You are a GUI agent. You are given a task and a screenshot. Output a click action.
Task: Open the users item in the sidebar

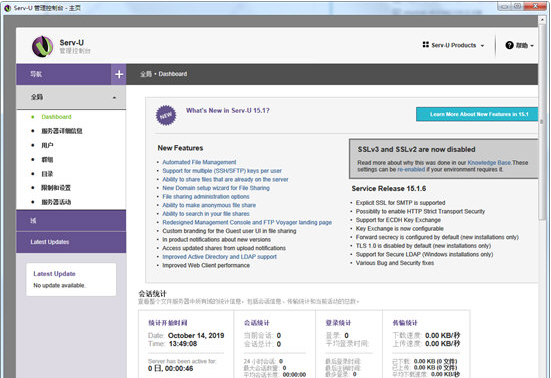pos(47,145)
